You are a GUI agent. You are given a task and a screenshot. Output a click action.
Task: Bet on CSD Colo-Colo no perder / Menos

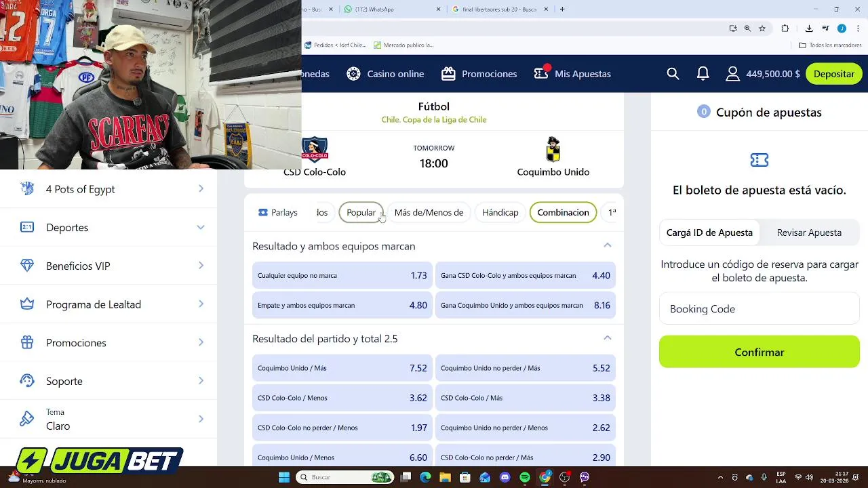342,428
